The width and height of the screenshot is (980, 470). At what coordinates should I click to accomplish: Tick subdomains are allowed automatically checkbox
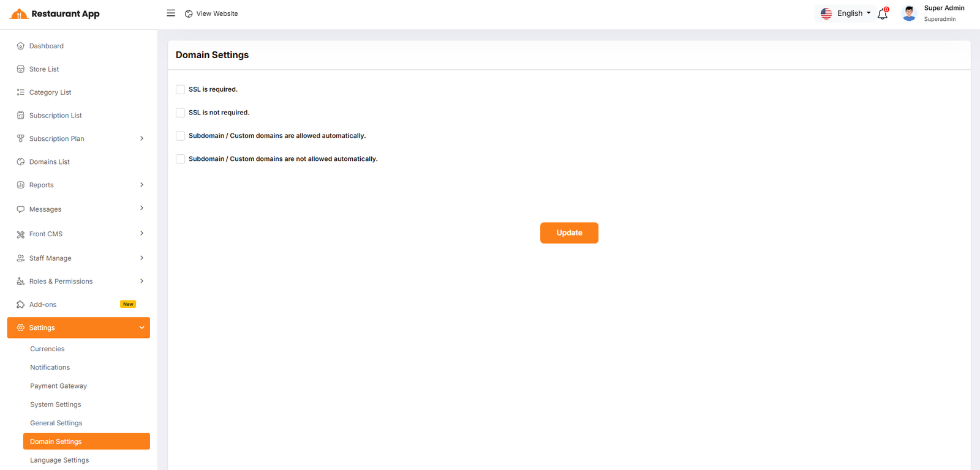pos(180,136)
